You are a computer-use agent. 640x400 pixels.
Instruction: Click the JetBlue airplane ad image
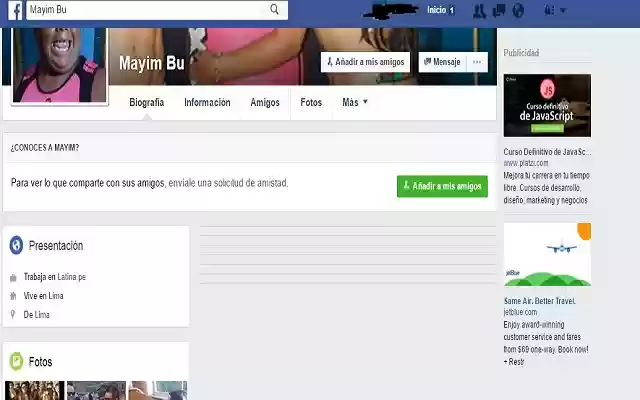[x=547, y=254]
